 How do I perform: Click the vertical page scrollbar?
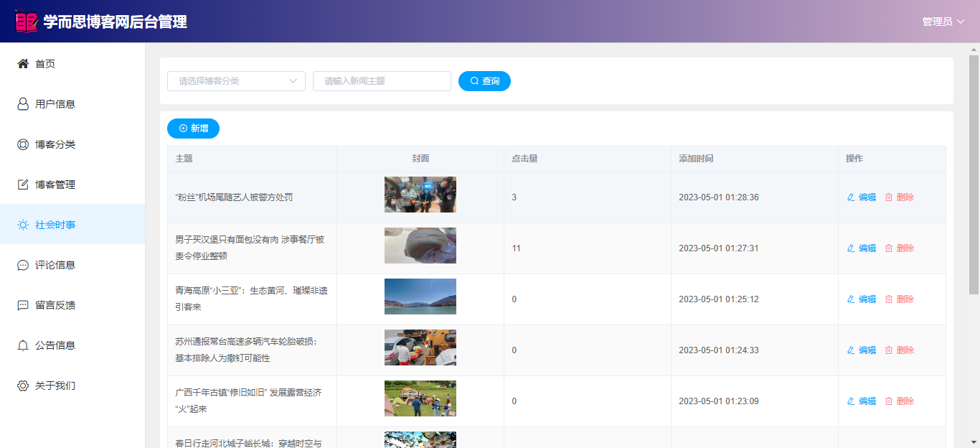(974, 172)
